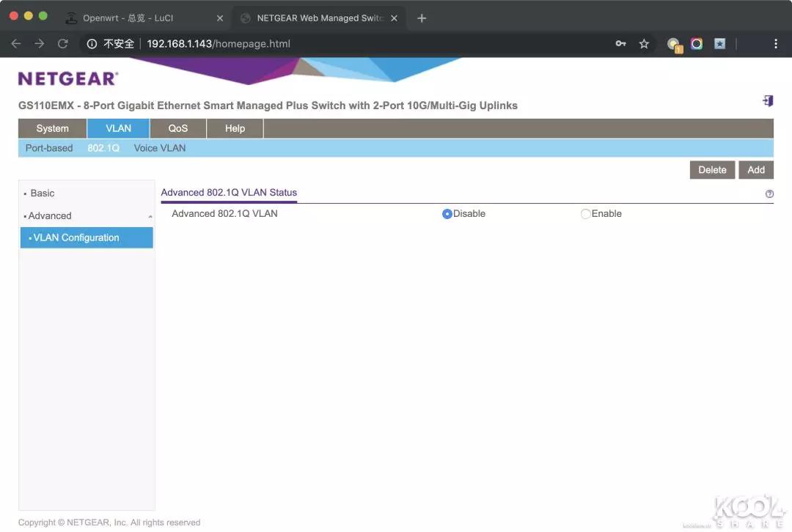This screenshot has width=792, height=532.
Task: Click the Add button
Action: coord(756,170)
